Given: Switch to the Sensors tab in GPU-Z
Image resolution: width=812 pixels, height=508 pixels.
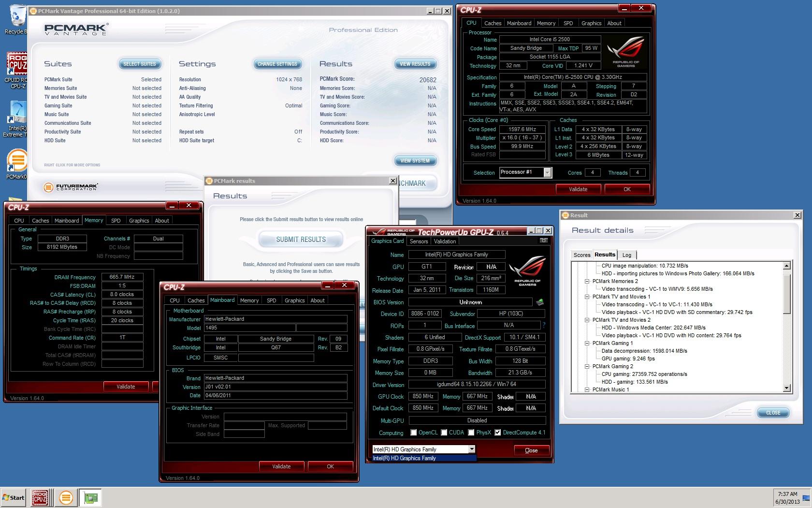Looking at the screenshot, I should coord(419,241).
